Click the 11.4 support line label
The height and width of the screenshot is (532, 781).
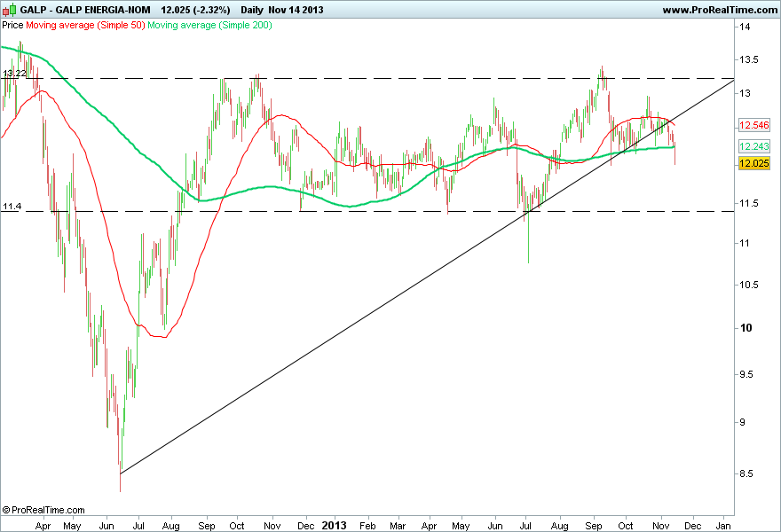pyautogui.click(x=12, y=206)
